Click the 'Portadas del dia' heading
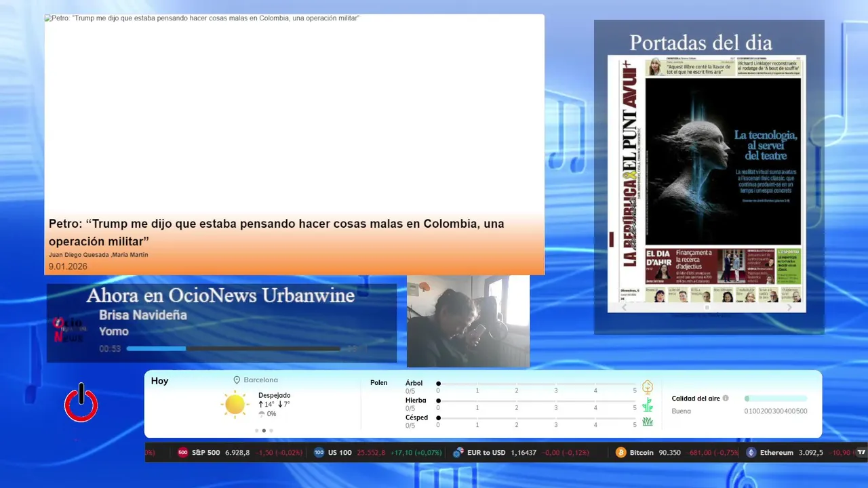 click(x=701, y=43)
